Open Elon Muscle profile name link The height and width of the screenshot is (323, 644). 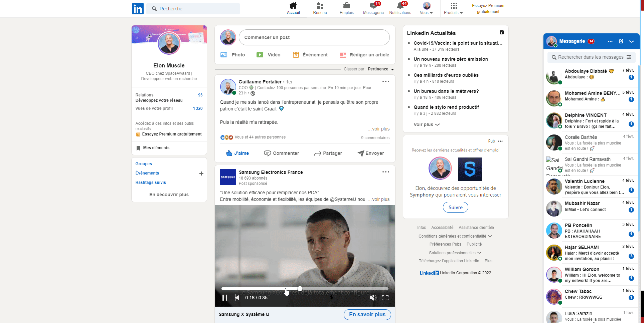click(169, 65)
